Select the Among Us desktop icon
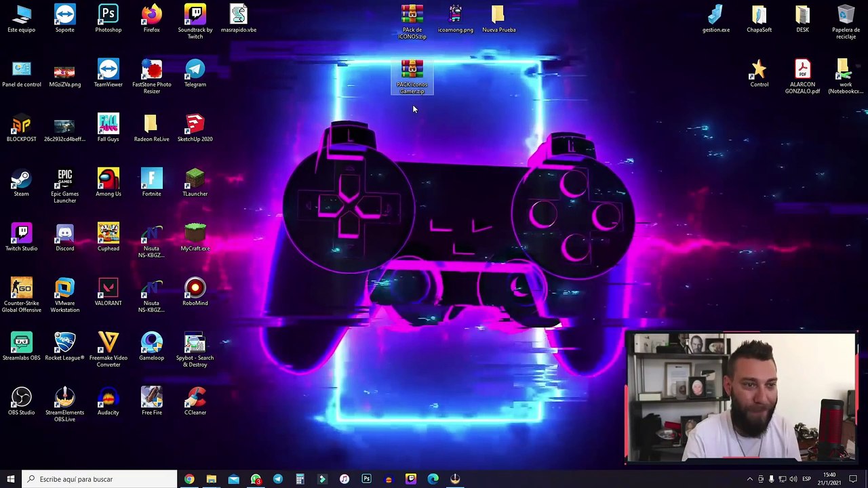Screen dimensions: 868x488 (x=108, y=183)
